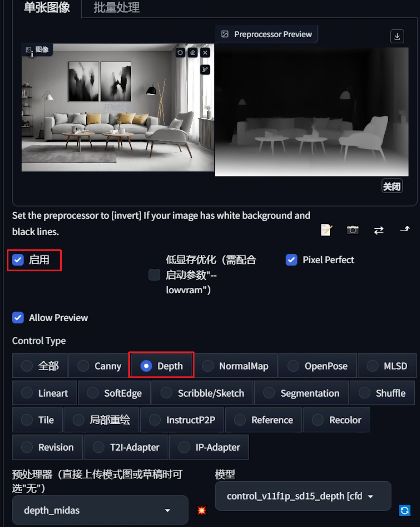Expand the control_v11f1p_sd15_depth model dropdown
The height and width of the screenshot is (527, 420).
(x=303, y=496)
